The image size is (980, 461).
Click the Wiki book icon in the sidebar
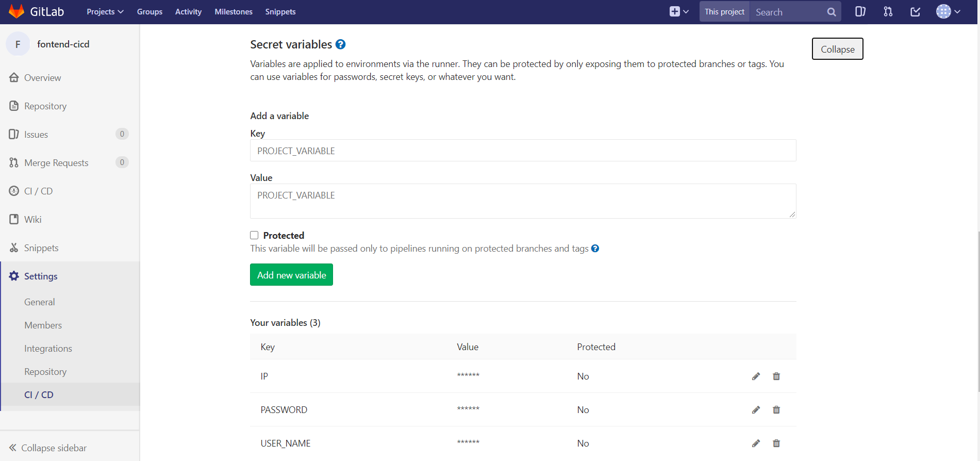click(14, 219)
